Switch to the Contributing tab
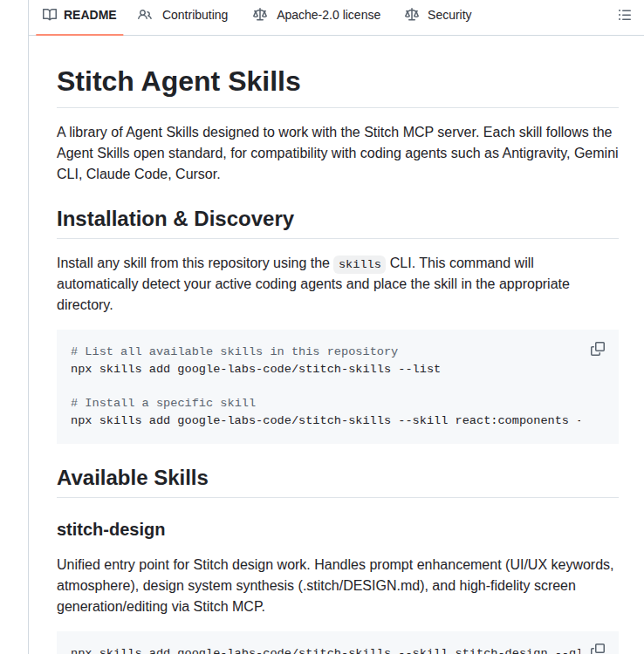Viewport: 644px width, 654px height. [x=182, y=15]
